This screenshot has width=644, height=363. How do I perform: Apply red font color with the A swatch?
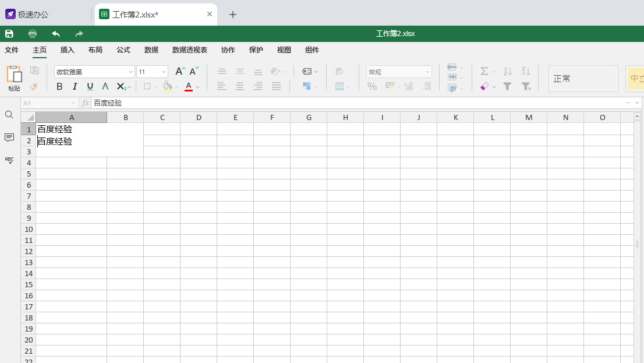(x=189, y=86)
